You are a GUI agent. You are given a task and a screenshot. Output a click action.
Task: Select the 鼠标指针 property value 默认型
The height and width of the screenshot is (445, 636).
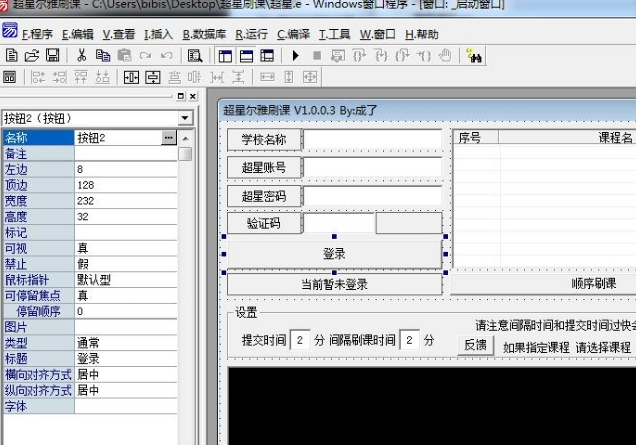point(126,280)
